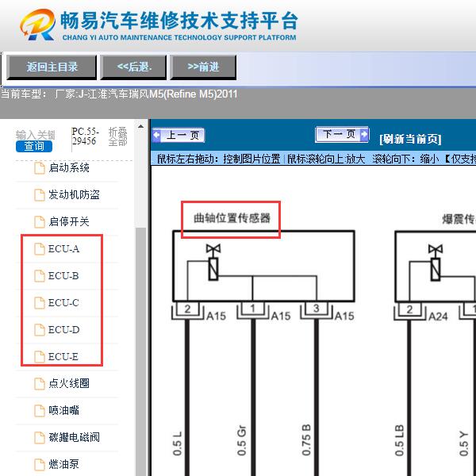476x476 pixels.
Task: Focus the 输入关键 keyword input field
Action: pyautogui.click(x=36, y=135)
